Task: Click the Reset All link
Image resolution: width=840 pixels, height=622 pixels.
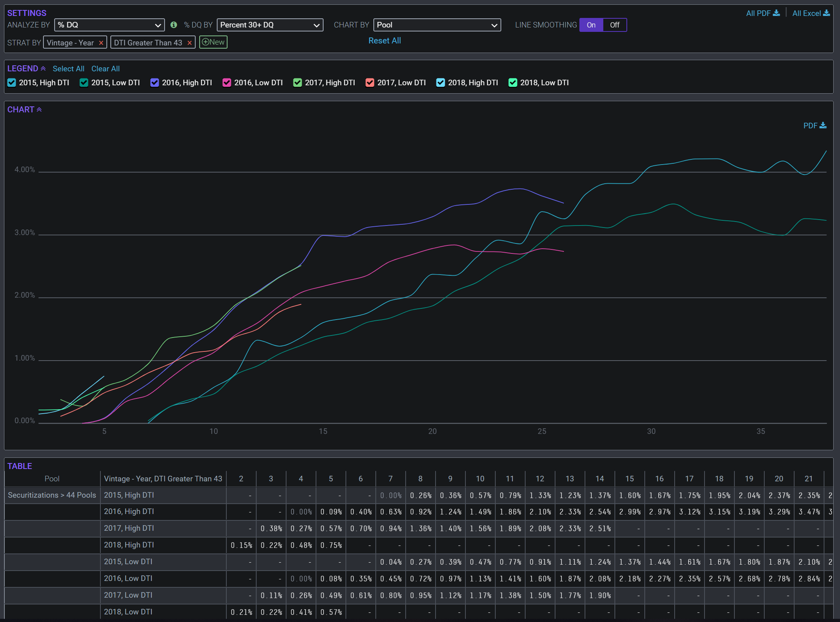Action: click(x=385, y=41)
